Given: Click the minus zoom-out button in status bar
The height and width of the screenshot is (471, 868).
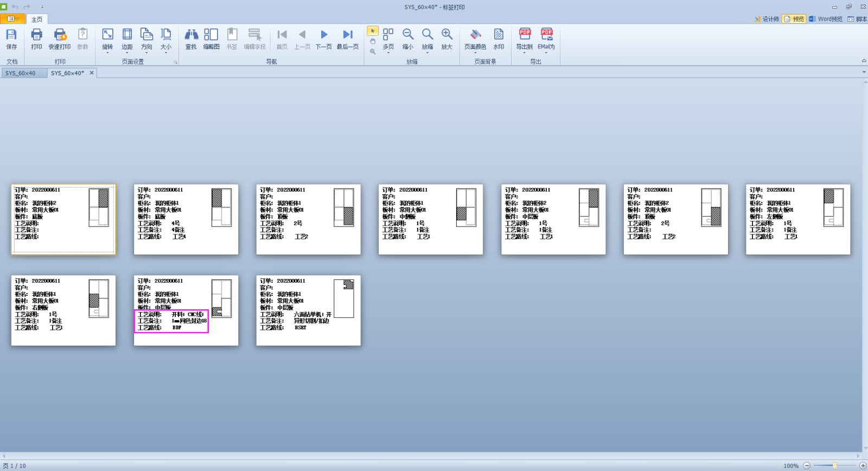Looking at the screenshot, I should pyautogui.click(x=807, y=466).
